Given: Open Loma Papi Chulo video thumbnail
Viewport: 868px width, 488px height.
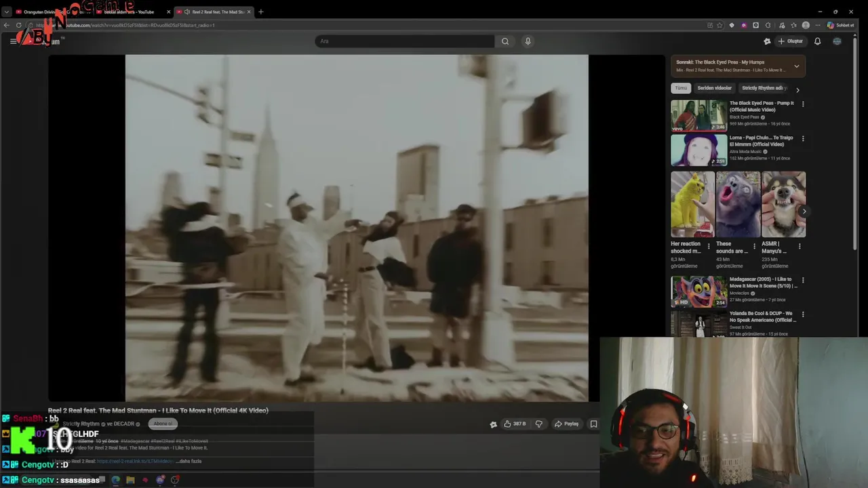Looking at the screenshot, I should pos(698,150).
